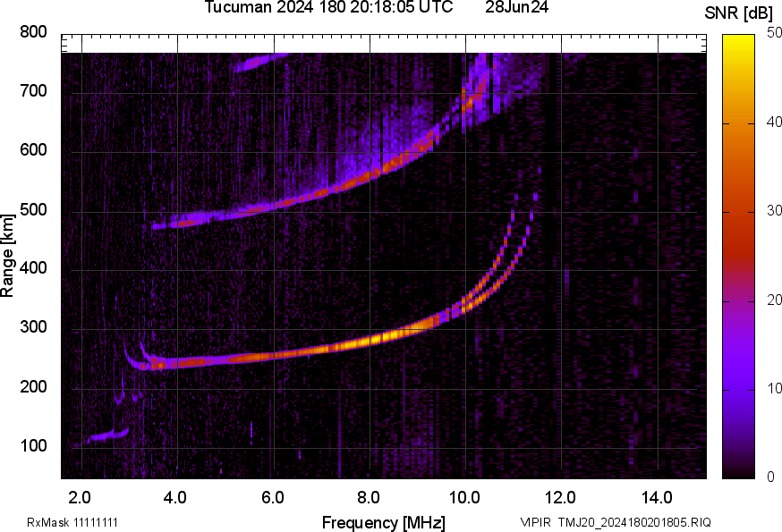782x532 pixels.
Task: Click the colorbar tick label 50
Action: point(774,33)
